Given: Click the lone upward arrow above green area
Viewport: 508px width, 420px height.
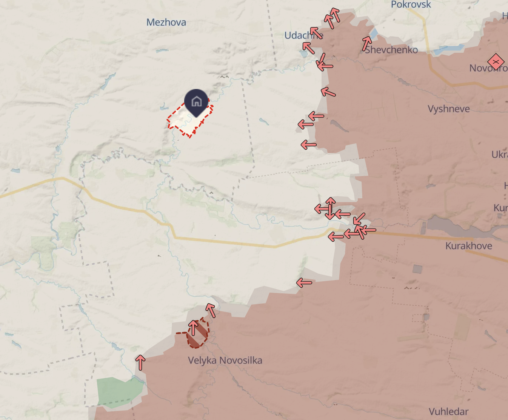Looking at the screenshot, I should point(140,362).
